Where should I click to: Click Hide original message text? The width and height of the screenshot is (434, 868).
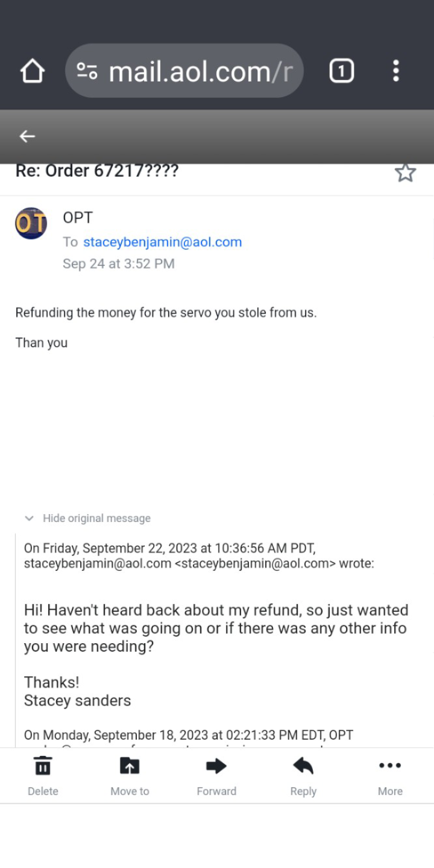pyautogui.click(x=96, y=518)
